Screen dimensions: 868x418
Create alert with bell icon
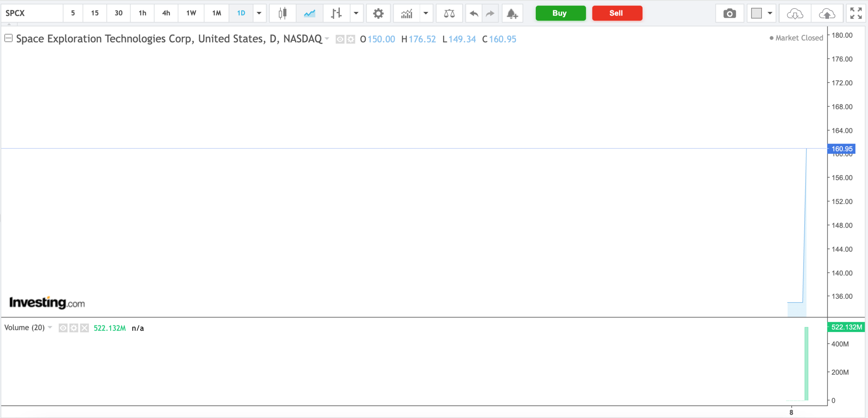[512, 13]
